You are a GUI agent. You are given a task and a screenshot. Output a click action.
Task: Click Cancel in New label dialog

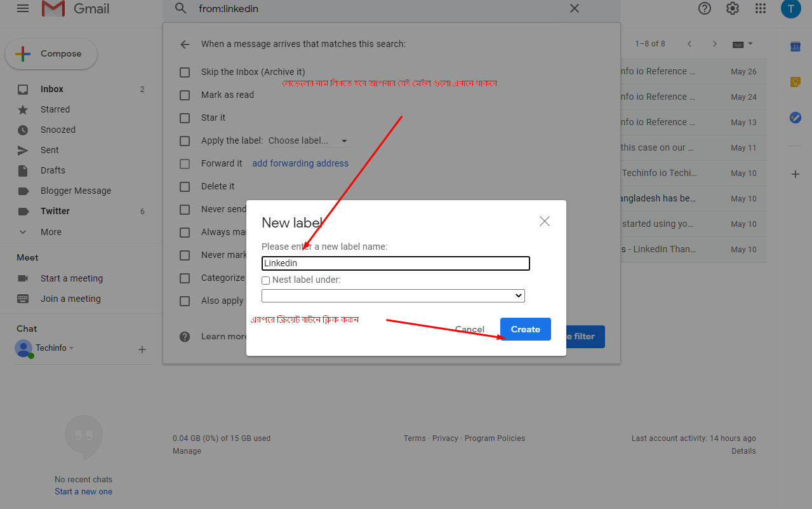click(x=470, y=329)
